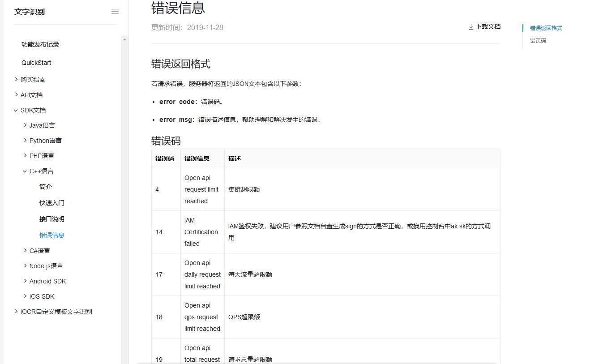
Task: Select the Android SDK tree label
Action: pos(47,281)
